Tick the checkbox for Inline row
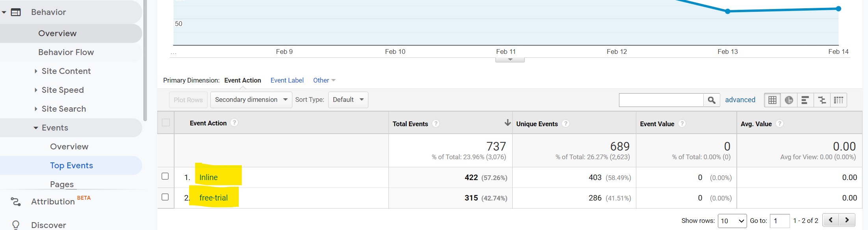The image size is (868, 230). [x=165, y=176]
